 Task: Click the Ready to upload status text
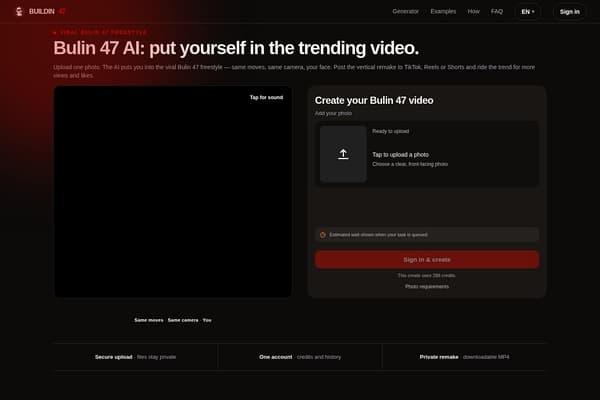(x=391, y=131)
